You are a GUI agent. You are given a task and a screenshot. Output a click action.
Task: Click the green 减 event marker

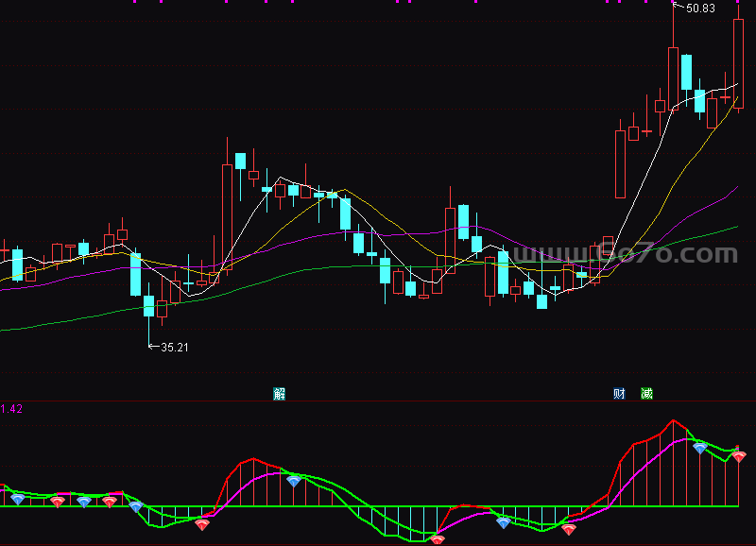tap(646, 393)
